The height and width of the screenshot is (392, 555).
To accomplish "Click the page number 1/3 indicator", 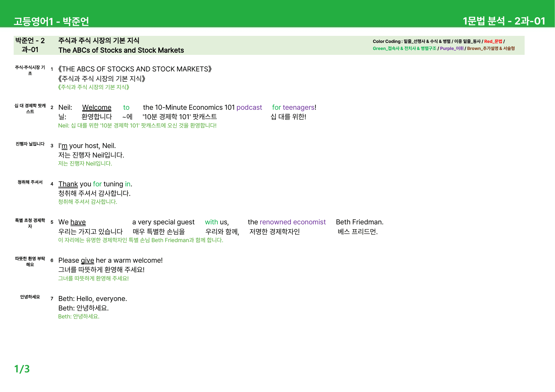I will click(x=22, y=369).
